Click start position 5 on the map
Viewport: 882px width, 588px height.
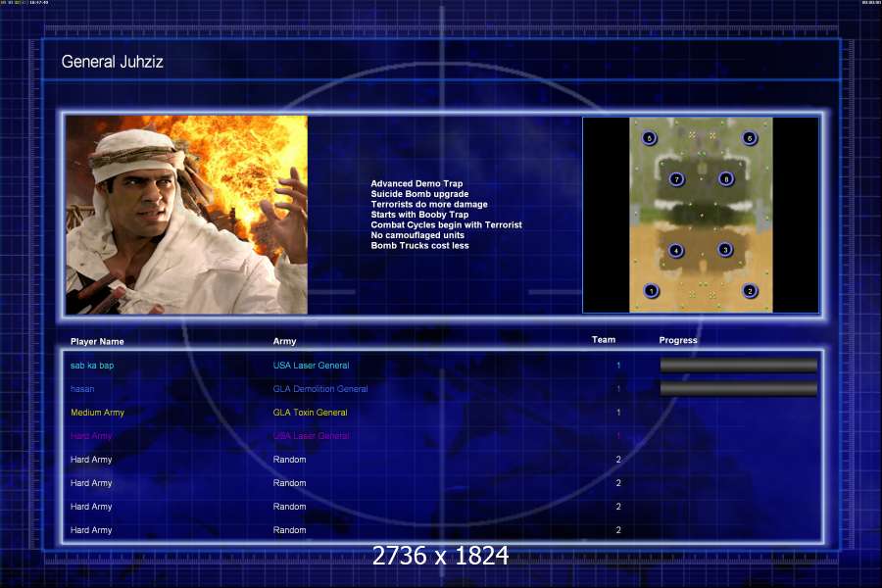coord(651,139)
